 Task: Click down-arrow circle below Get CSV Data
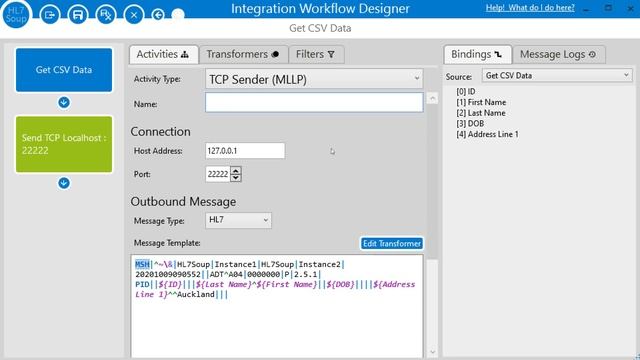coord(64,102)
